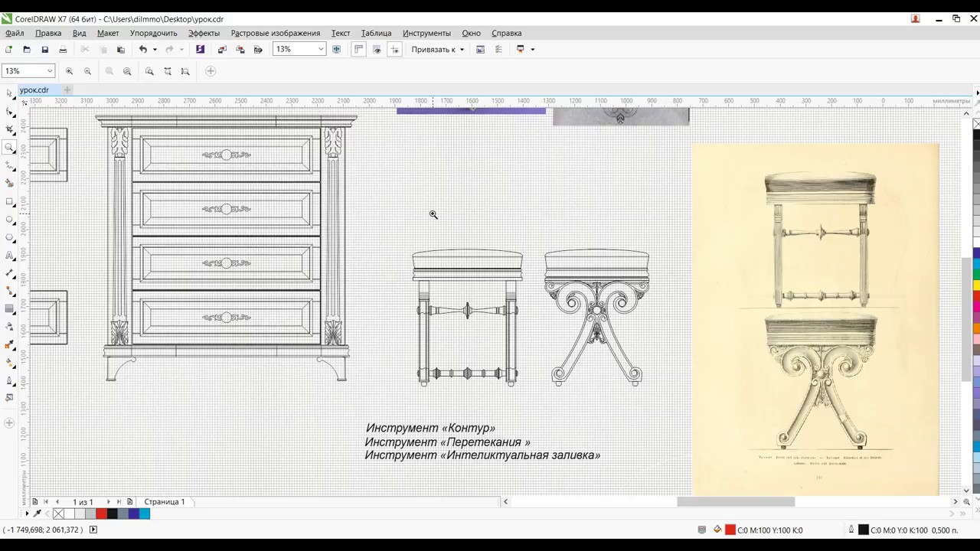This screenshot has width=980, height=551.
Task: Select the Text tool
Action: click(9, 255)
